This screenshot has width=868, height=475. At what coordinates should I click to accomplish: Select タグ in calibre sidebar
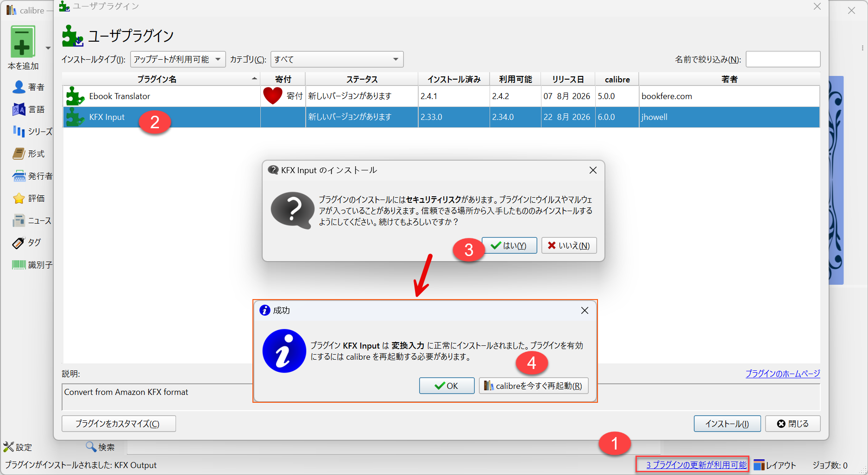pyautogui.click(x=27, y=243)
